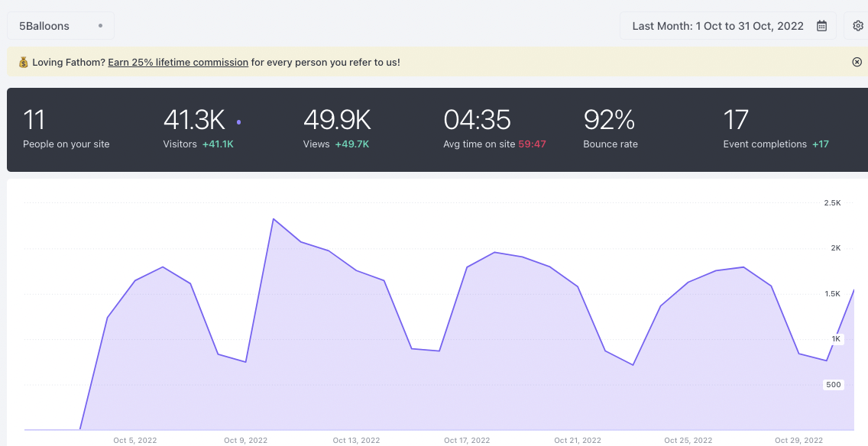The image size is (868, 446).
Task: Toggle the Bounce rate metric card
Action: pos(609,128)
